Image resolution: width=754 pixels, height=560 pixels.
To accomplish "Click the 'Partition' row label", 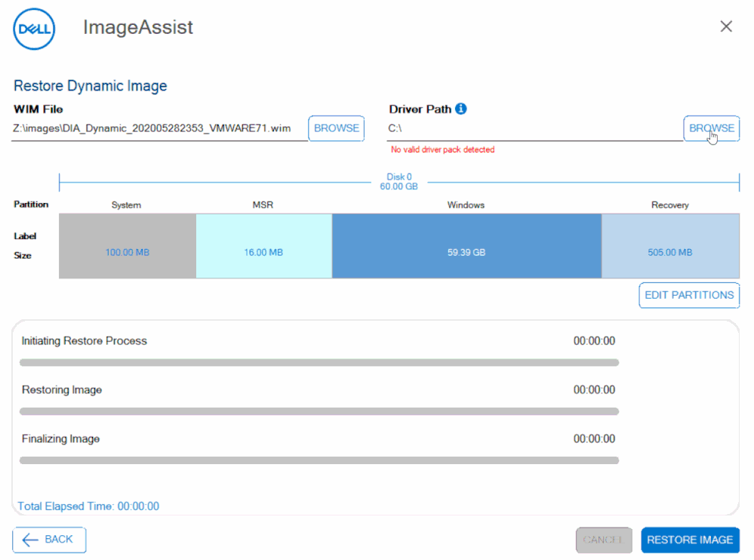I will pos(31,205).
